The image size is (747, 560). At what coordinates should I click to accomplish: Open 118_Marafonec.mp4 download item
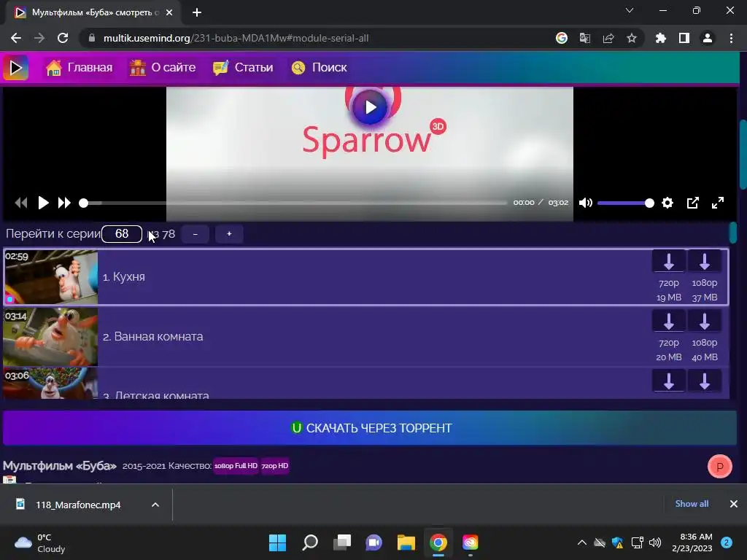[78, 505]
